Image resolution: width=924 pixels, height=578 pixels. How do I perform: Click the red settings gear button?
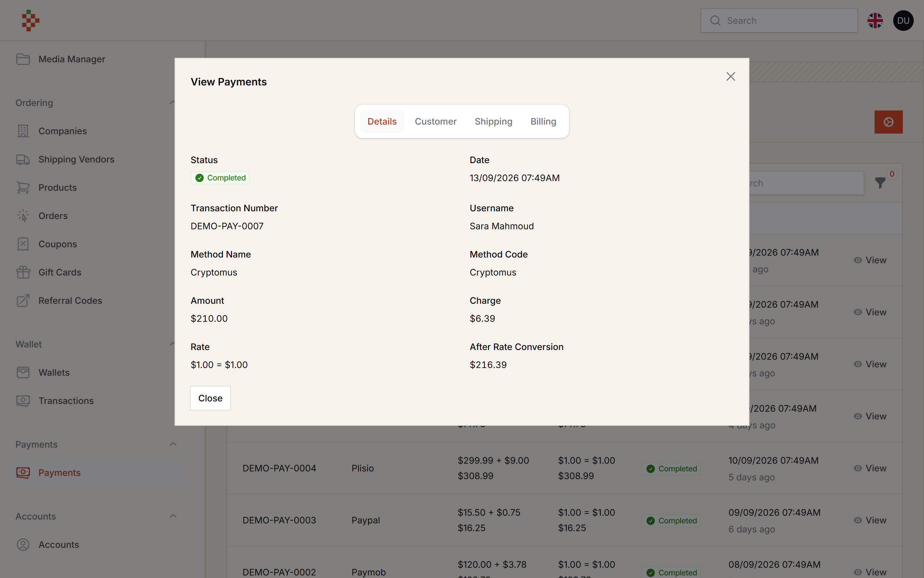tap(888, 122)
